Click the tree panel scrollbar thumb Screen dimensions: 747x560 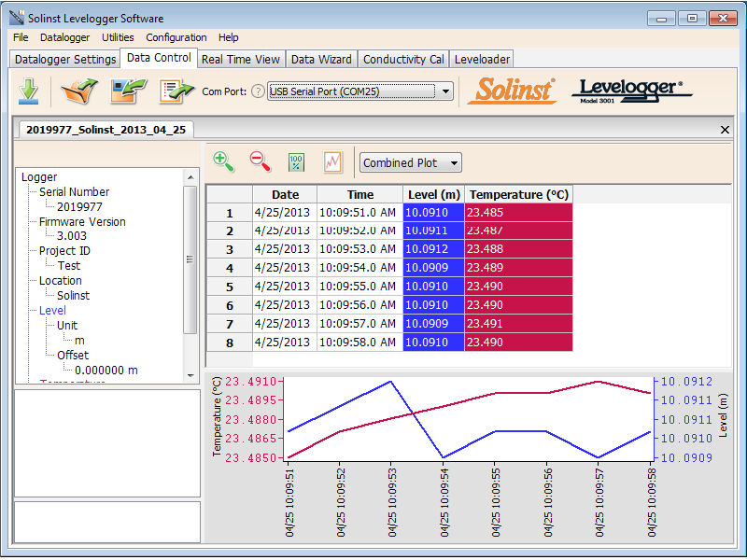(190, 259)
